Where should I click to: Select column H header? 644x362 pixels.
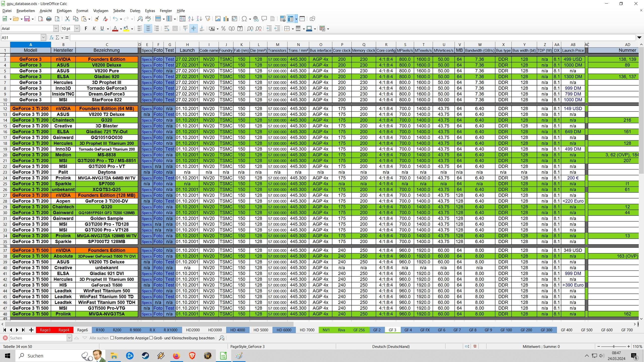click(x=187, y=45)
